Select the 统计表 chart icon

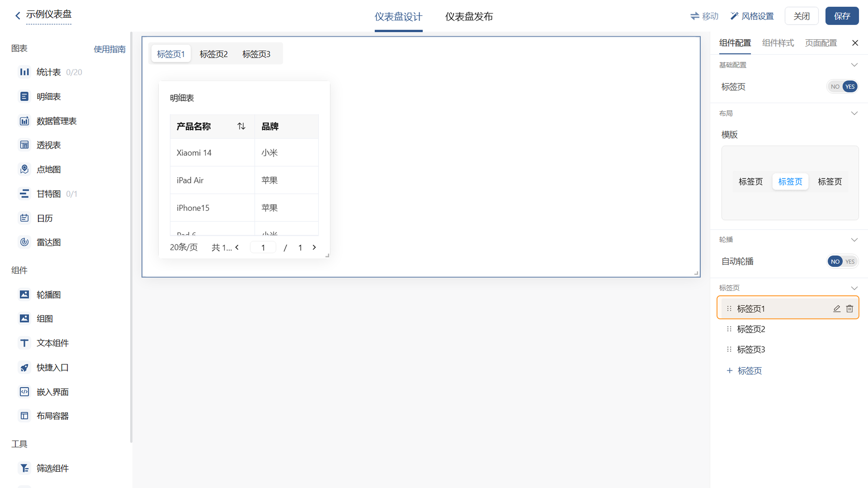(24, 72)
